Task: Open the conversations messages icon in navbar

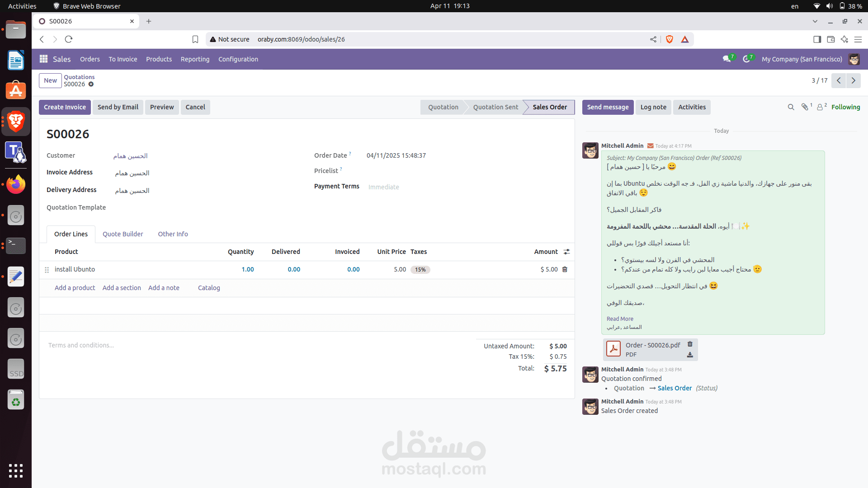Action: tap(726, 59)
